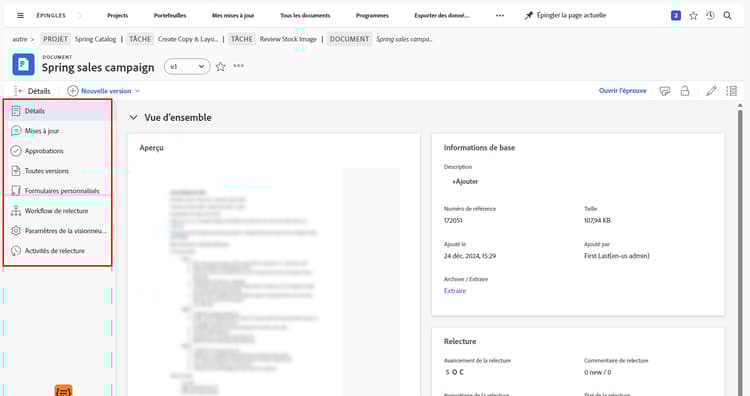Screen dimensions: 750x396
Task: Click +Ajouter under Description
Action: [465, 181]
